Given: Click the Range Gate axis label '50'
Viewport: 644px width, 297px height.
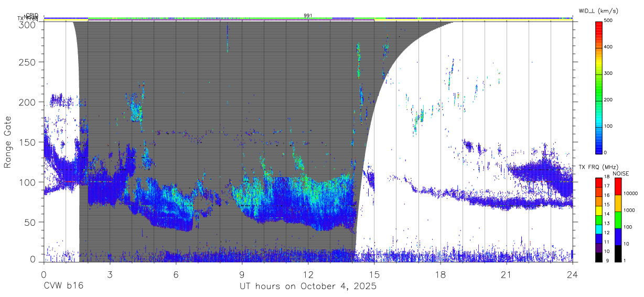Looking at the screenshot, I should (30, 222).
